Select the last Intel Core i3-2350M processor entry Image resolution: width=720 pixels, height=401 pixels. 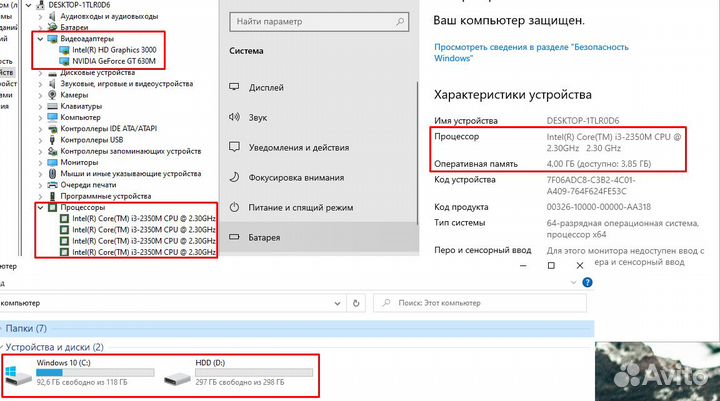pos(144,252)
